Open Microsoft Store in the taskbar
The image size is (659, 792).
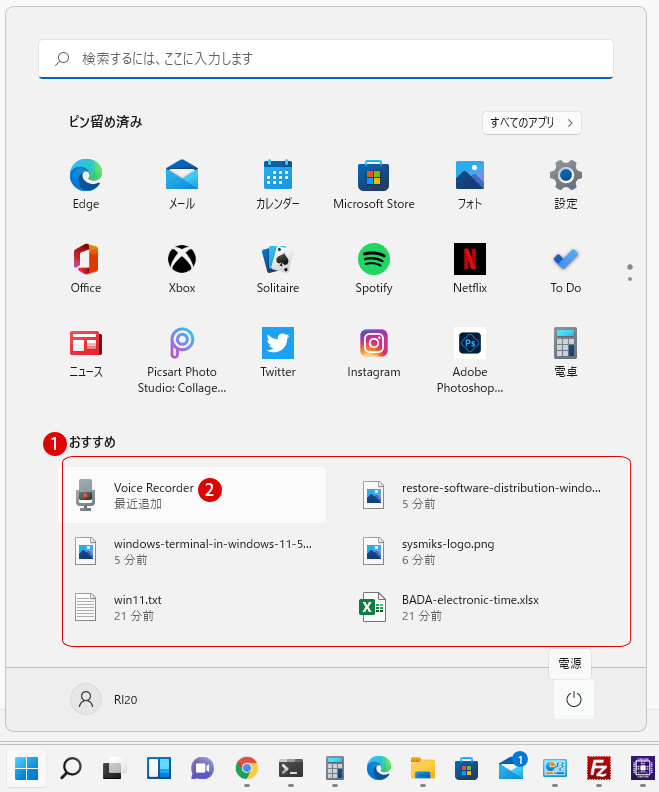(467, 769)
